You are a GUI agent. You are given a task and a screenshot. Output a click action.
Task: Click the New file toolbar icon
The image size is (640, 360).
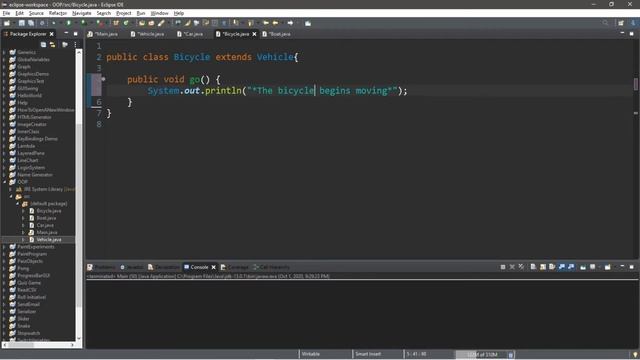(x=7, y=23)
